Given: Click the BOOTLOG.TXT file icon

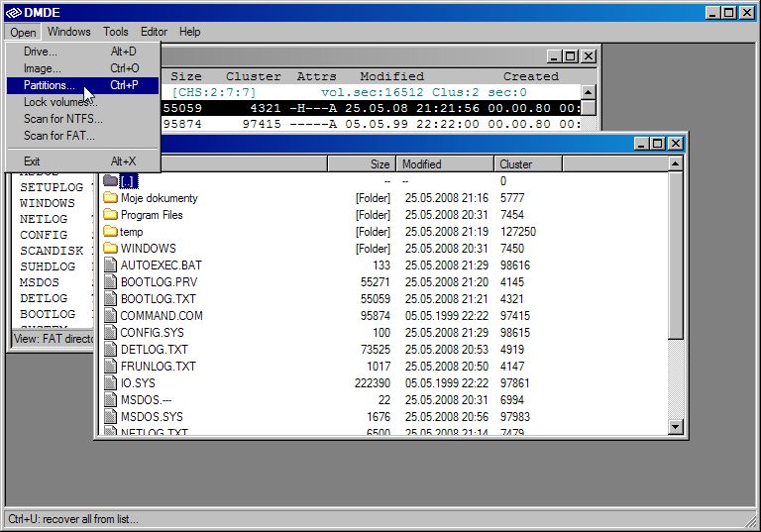Looking at the screenshot, I should pyautogui.click(x=111, y=298).
